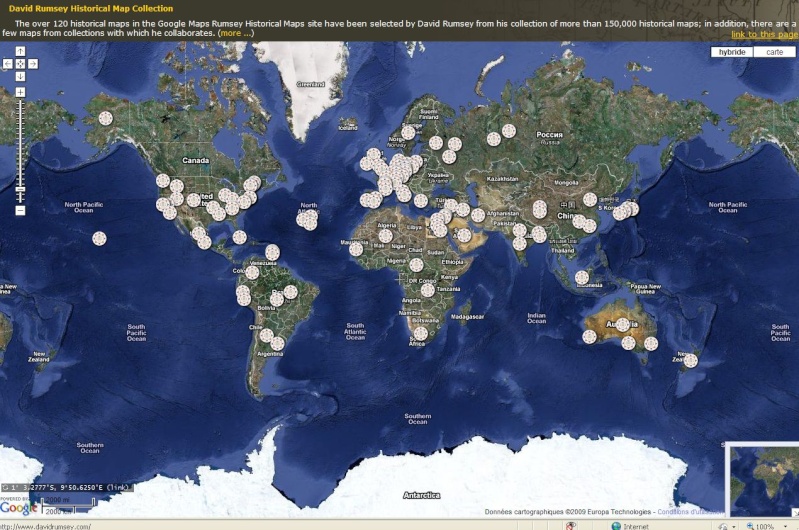Click the '2000 mi' scale bar label
The height and width of the screenshot is (530, 799).
(x=57, y=500)
